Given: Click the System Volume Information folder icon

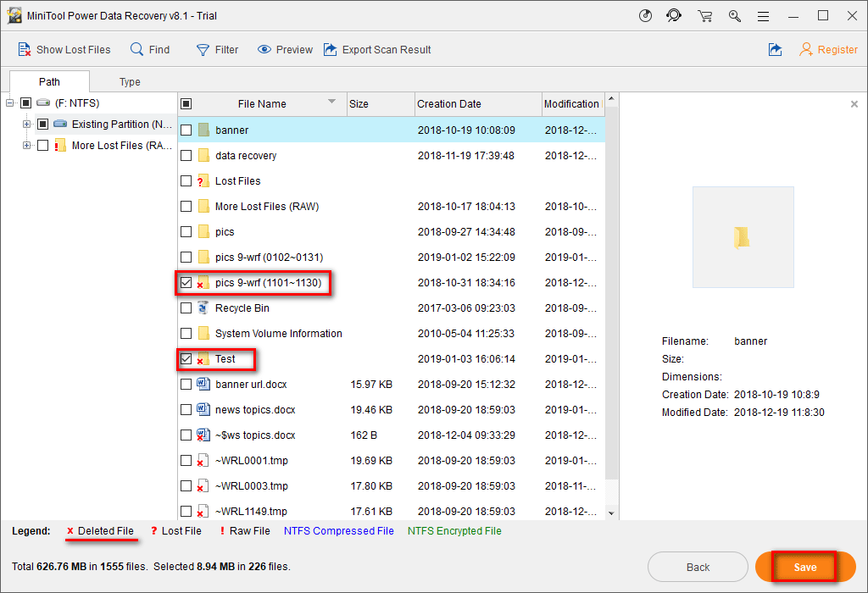Looking at the screenshot, I should coord(203,334).
